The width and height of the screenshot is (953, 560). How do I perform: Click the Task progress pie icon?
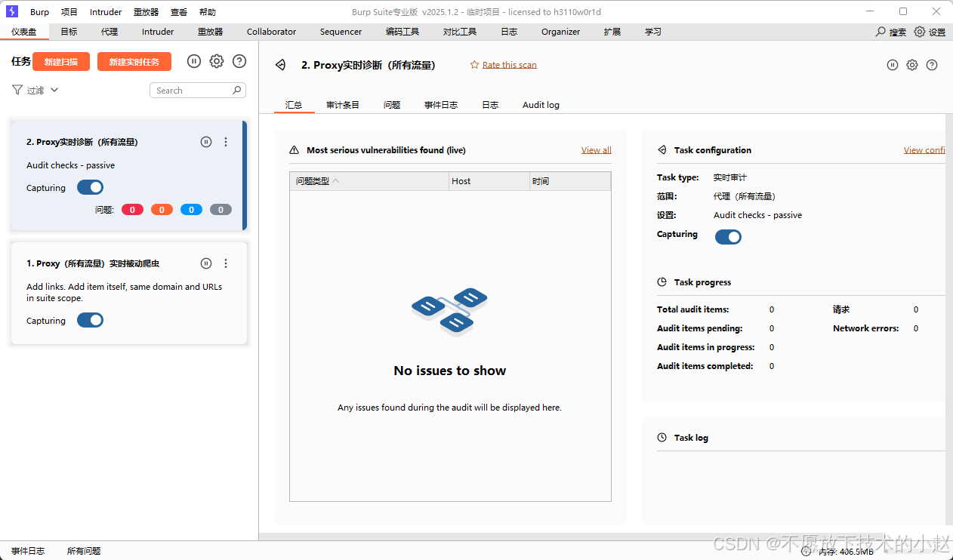662,282
